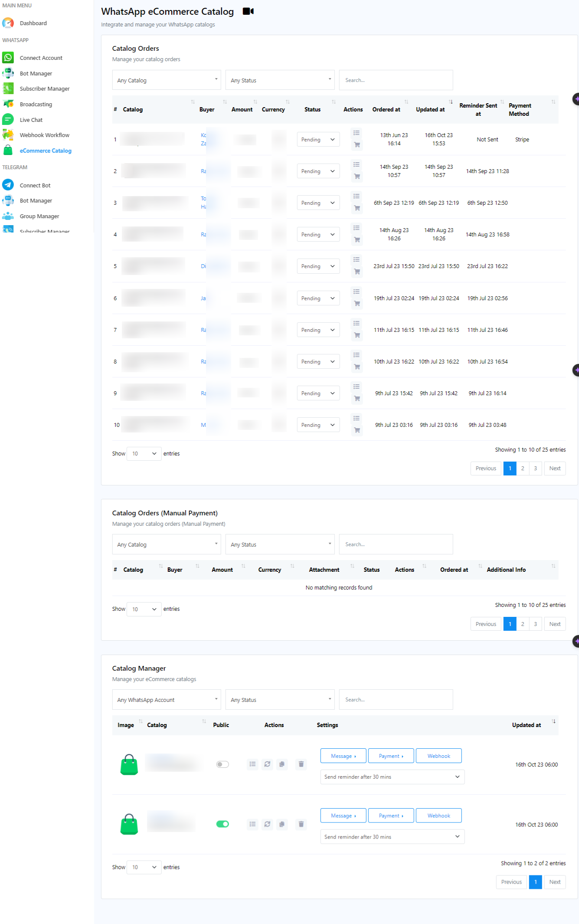
Task: Expand reminder dropdown for the first catalog
Action: click(x=392, y=777)
